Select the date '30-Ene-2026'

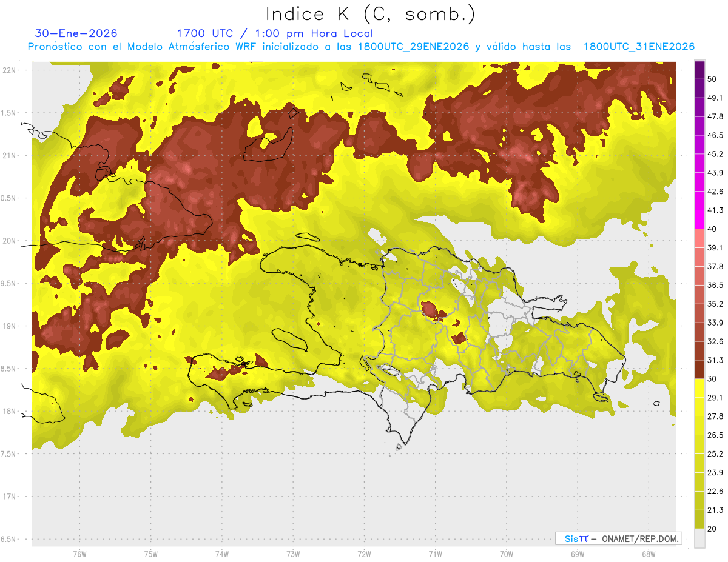coord(76,33)
